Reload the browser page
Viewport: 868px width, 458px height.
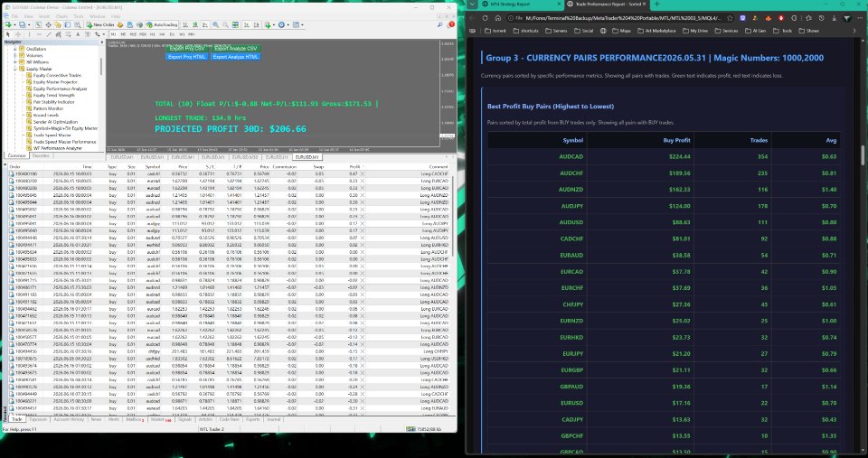485,18
